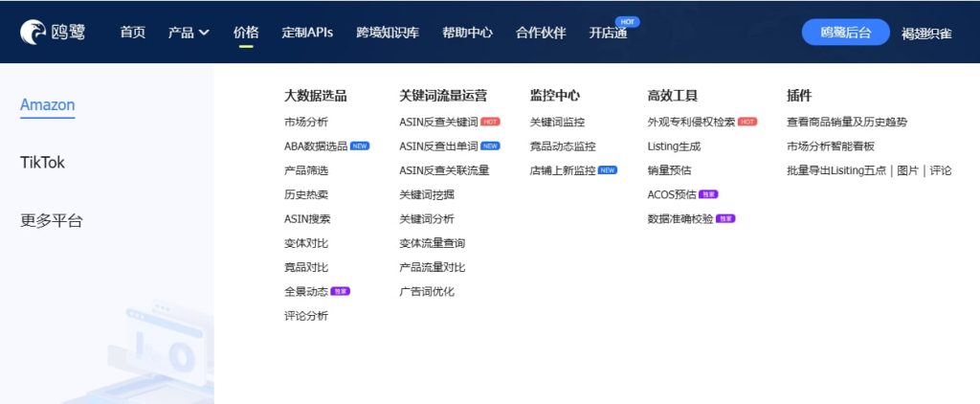The width and height of the screenshot is (980, 404).
Task: Open 数据准确校验 link
Action: click(680, 219)
